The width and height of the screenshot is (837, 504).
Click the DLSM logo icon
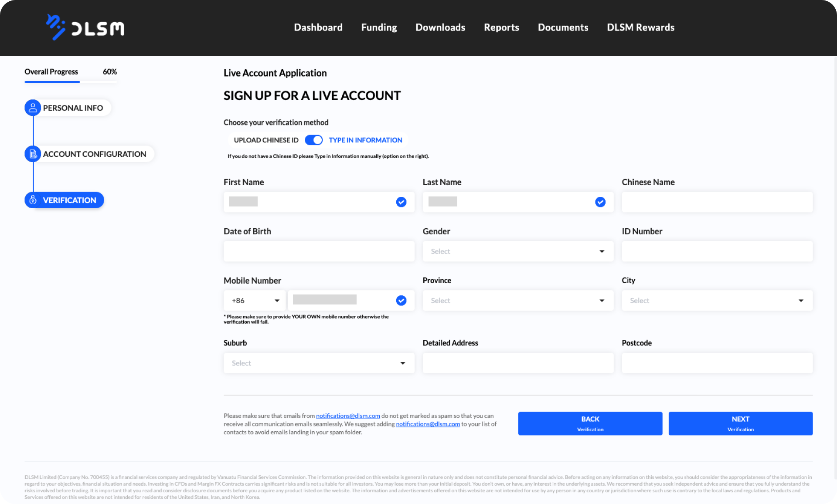[56, 27]
